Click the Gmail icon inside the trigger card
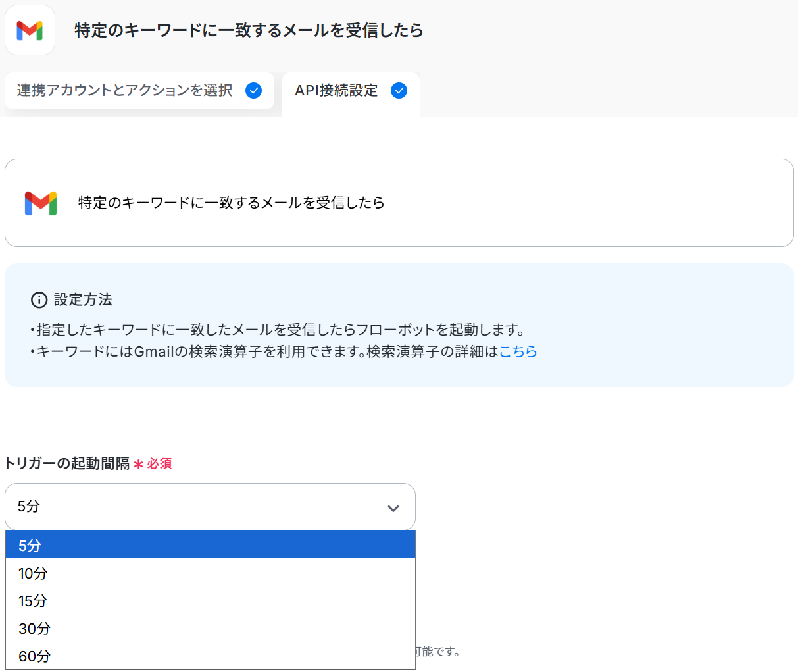This screenshot has width=798, height=672. 41,203
